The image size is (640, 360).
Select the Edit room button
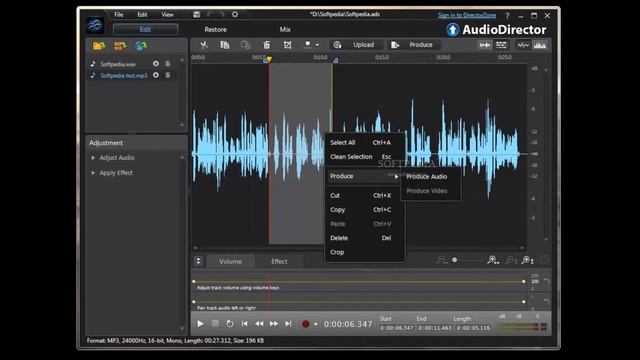coord(145,29)
